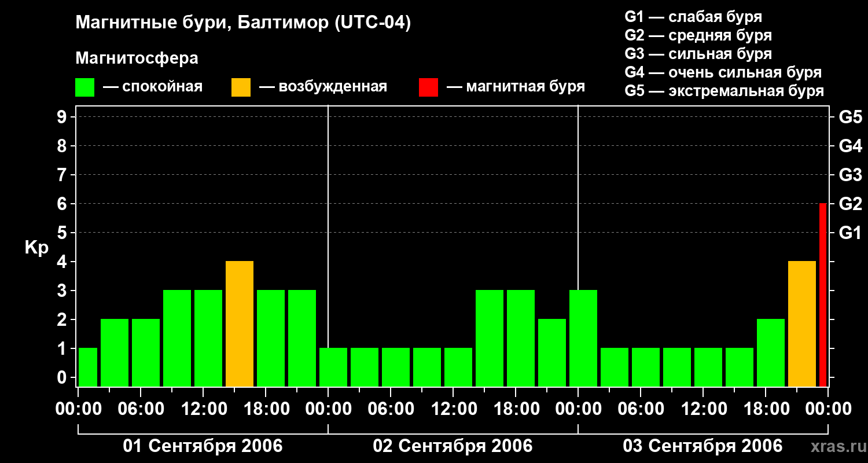
Task: Click the green Kp 2 bar on 03 Сентября
Action: tap(771, 353)
